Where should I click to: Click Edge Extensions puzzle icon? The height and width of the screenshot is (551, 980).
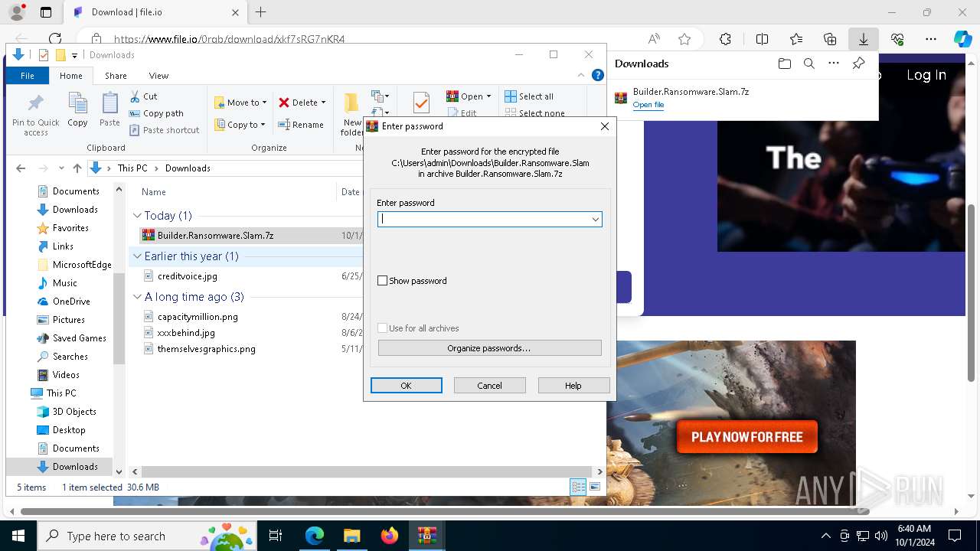coord(725,39)
